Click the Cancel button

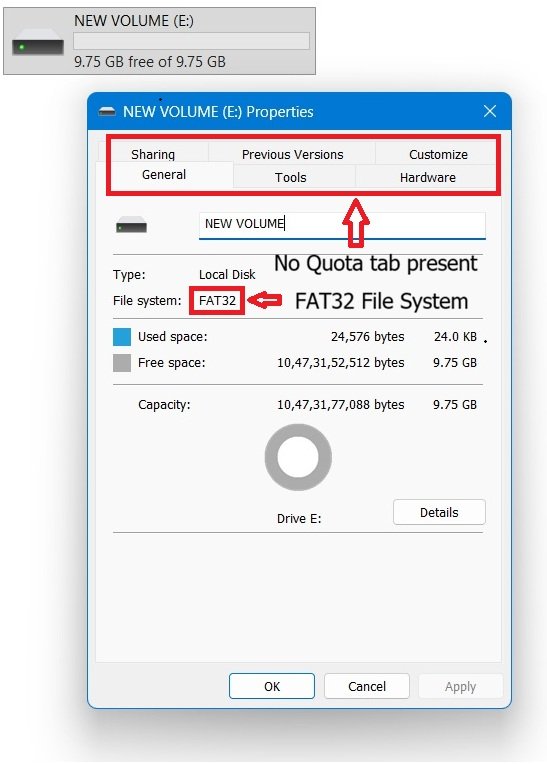367,686
